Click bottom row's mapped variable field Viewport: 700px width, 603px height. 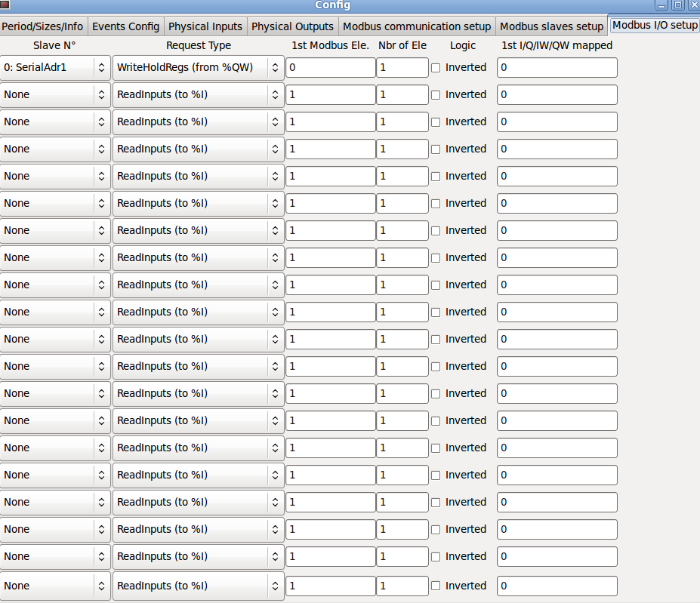point(557,586)
